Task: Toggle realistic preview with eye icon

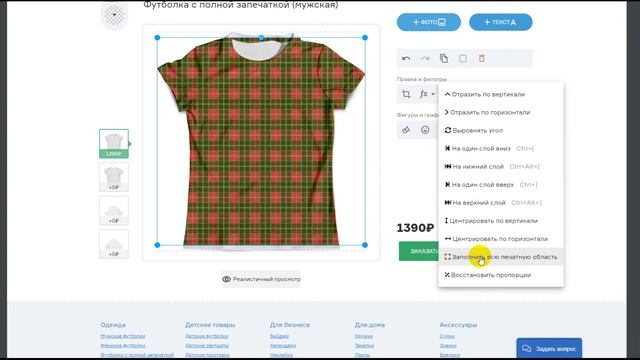Action: [x=261, y=279]
